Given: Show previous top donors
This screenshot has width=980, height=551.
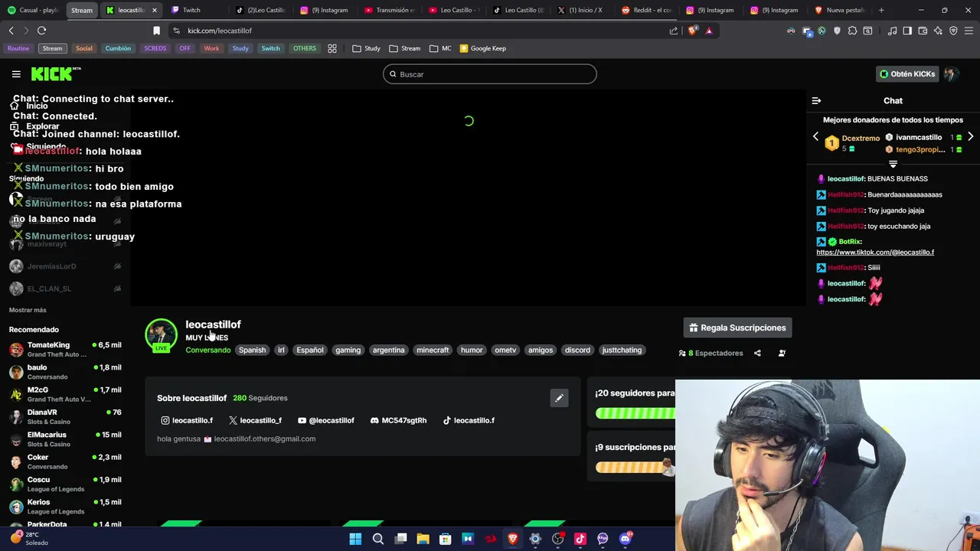Looking at the screenshot, I should click(x=815, y=137).
